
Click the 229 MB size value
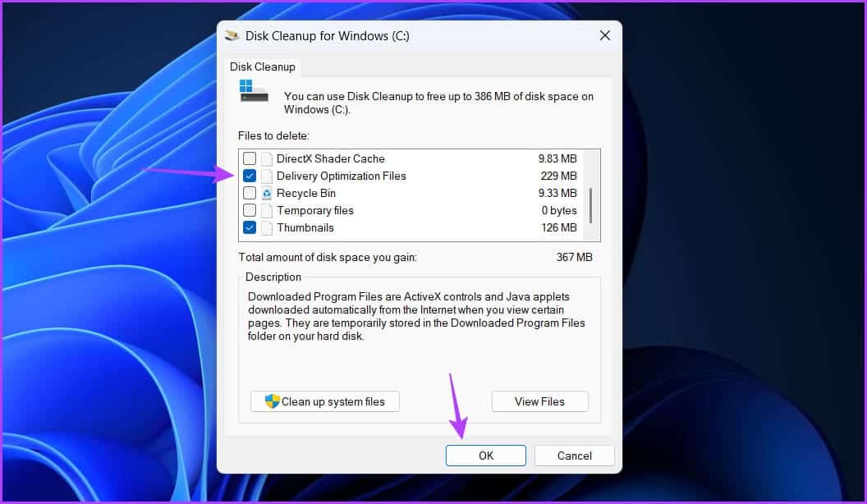pyautogui.click(x=558, y=176)
